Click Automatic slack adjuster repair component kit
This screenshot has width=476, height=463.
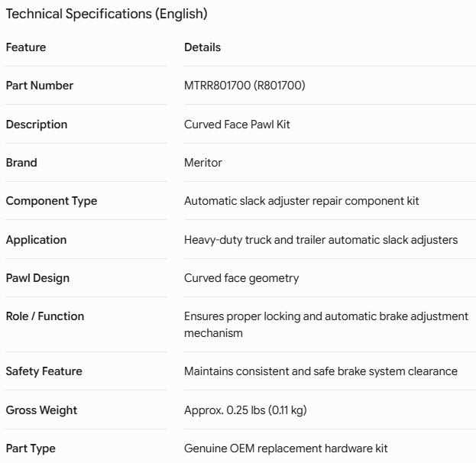tap(302, 201)
